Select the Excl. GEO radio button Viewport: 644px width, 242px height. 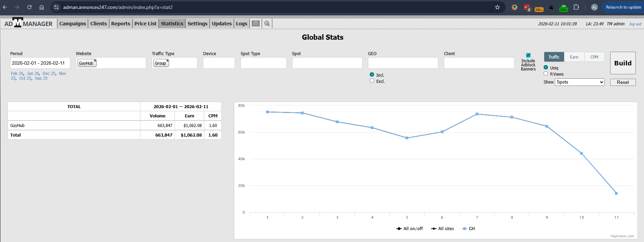pyautogui.click(x=372, y=81)
